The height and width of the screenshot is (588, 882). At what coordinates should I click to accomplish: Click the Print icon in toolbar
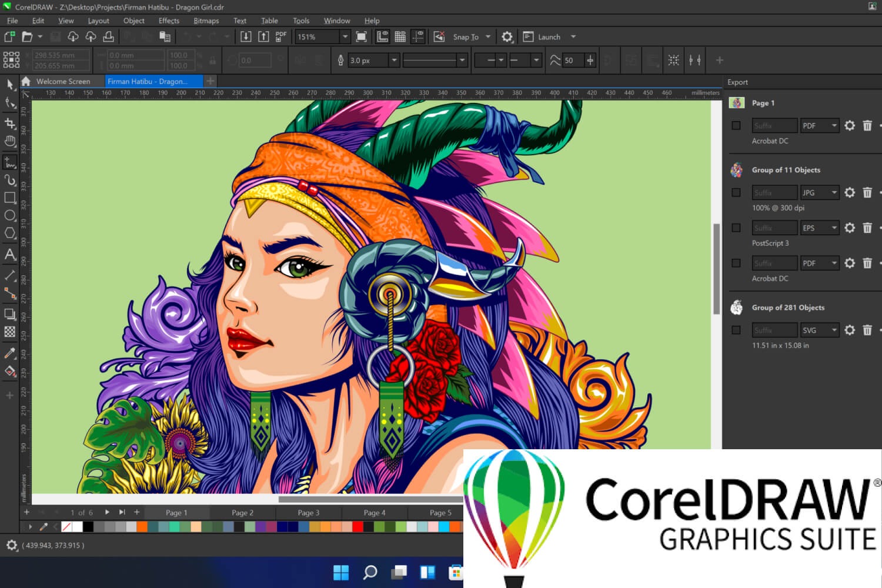pyautogui.click(x=108, y=36)
